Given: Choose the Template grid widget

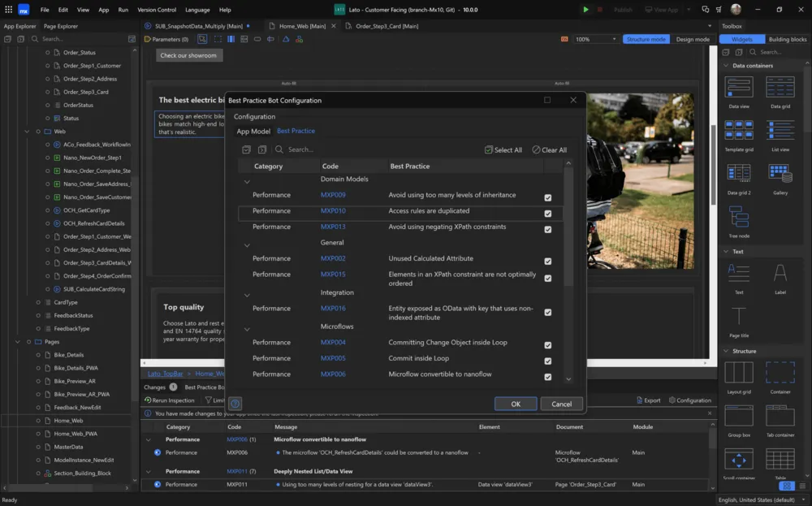Looking at the screenshot, I should [739, 136].
